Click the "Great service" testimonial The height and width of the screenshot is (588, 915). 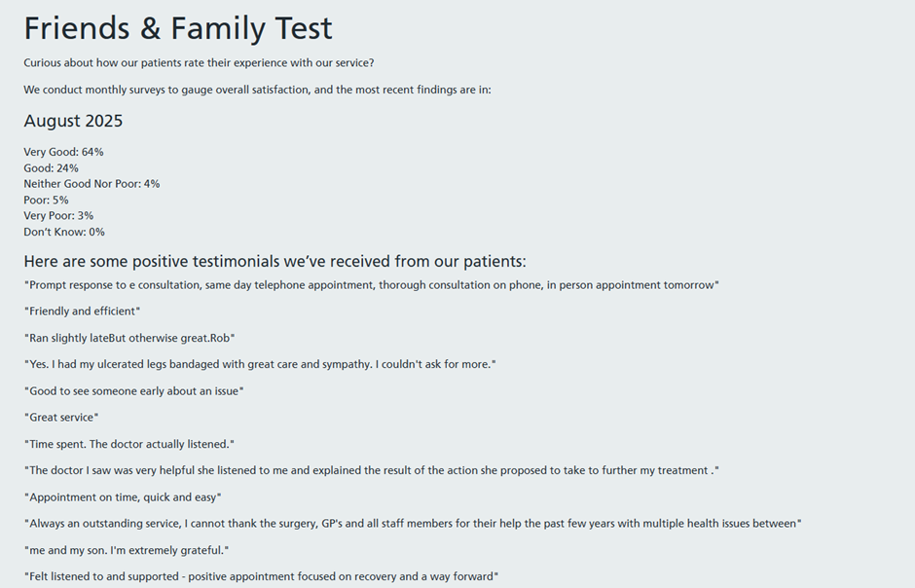click(x=61, y=418)
